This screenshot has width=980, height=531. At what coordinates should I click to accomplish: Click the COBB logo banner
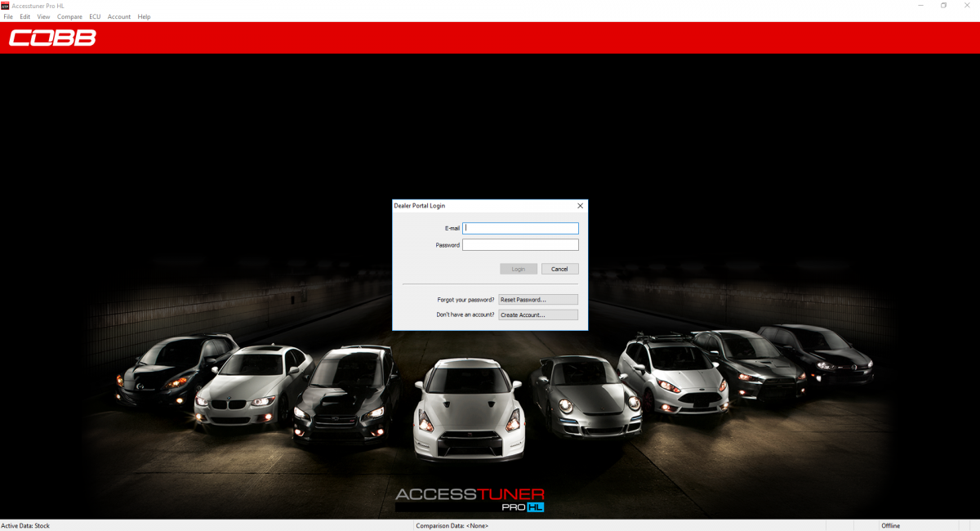(x=51, y=37)
